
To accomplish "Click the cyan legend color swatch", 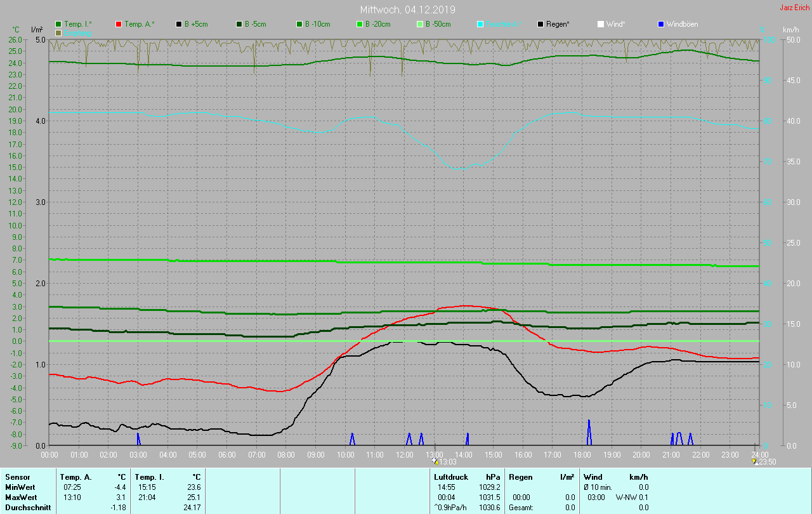I will [x=480, y=24].
